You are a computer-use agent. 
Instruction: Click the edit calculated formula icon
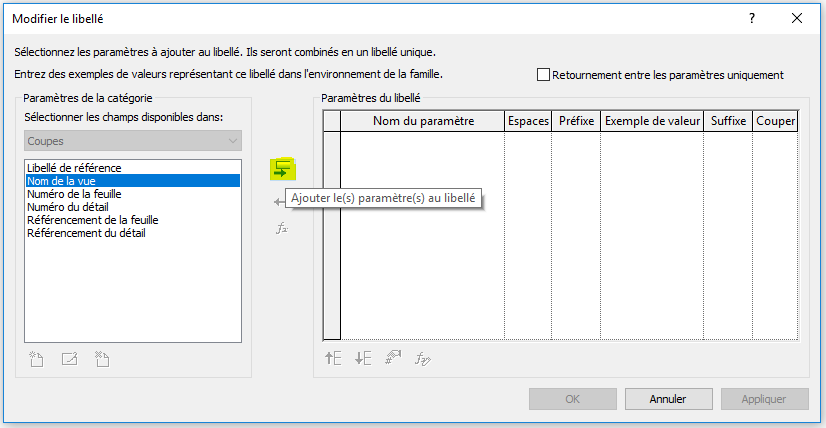coord(423,358)
